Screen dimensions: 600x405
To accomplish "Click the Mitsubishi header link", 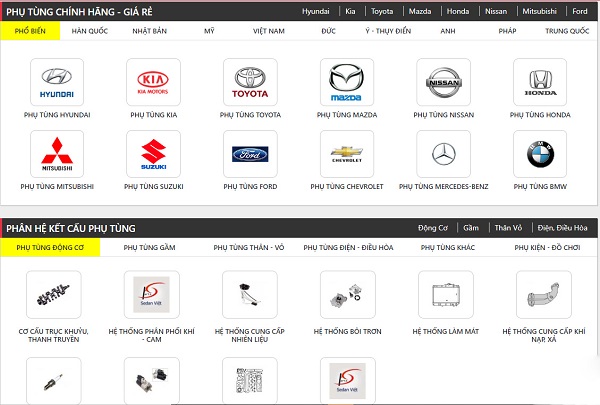I will pos(540,11).
